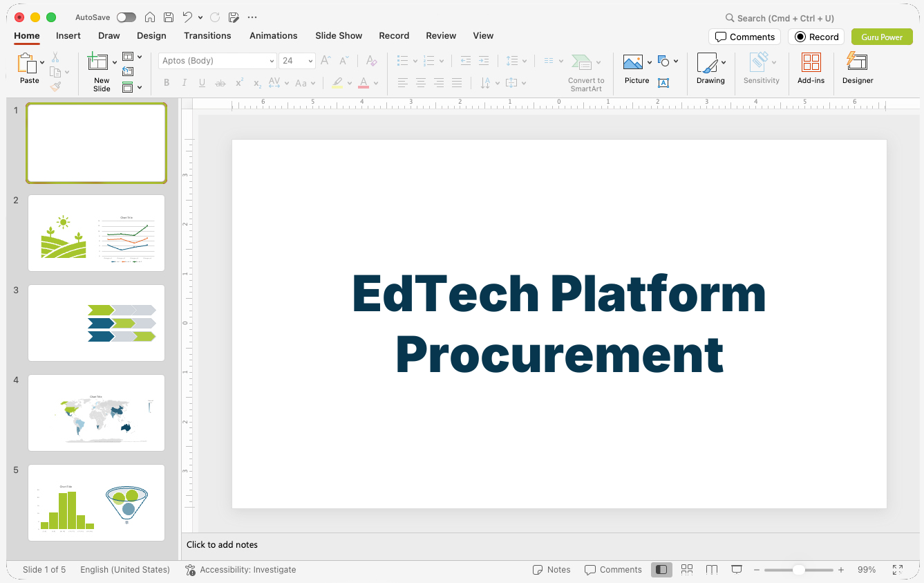Toggle Align Left
Viewport: 924px width, 583px height.
pyautogui.click(x=403, y=83)
